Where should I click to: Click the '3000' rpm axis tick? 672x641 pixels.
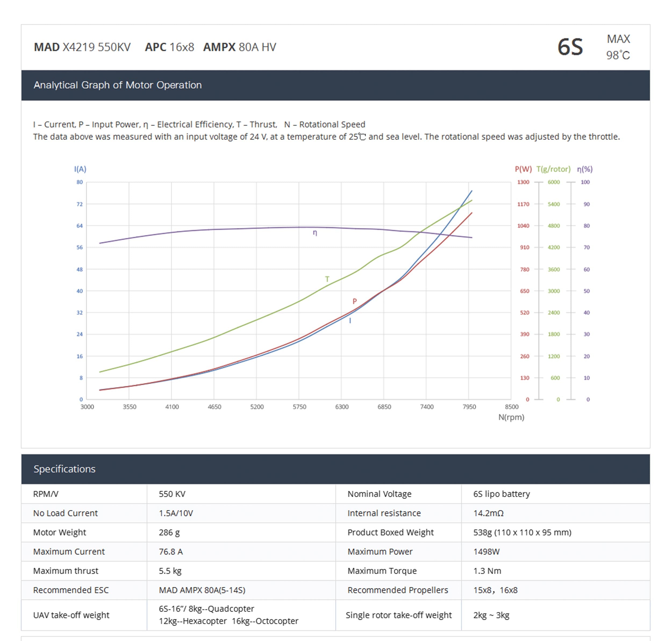87,407
